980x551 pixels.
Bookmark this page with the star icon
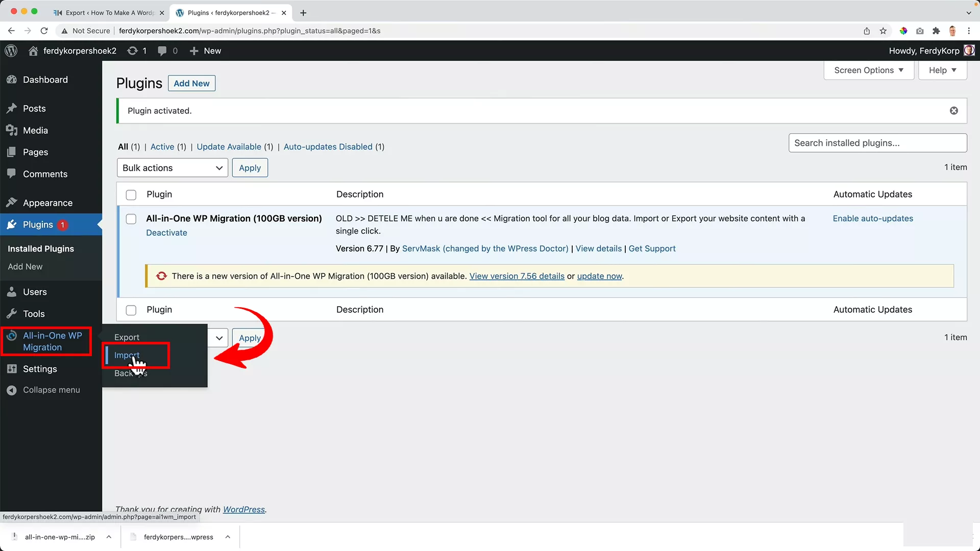[883, 31]
